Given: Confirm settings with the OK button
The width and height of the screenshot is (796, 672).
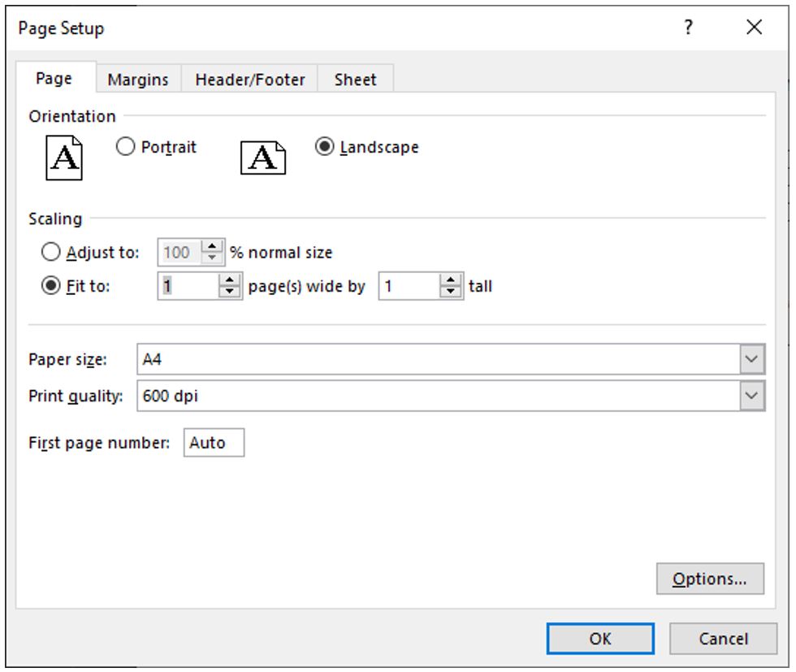Looking at the screenshot, I should coord(599,639).
